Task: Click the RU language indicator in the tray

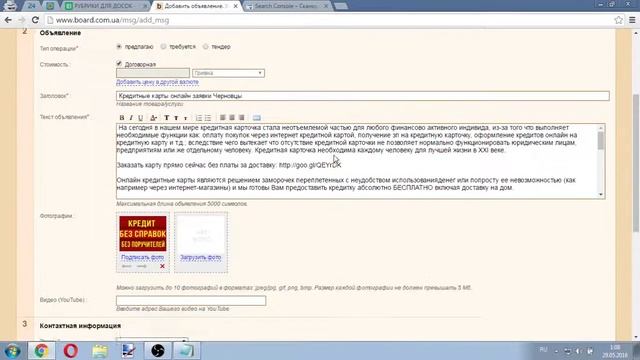Action: click(543, 349)
